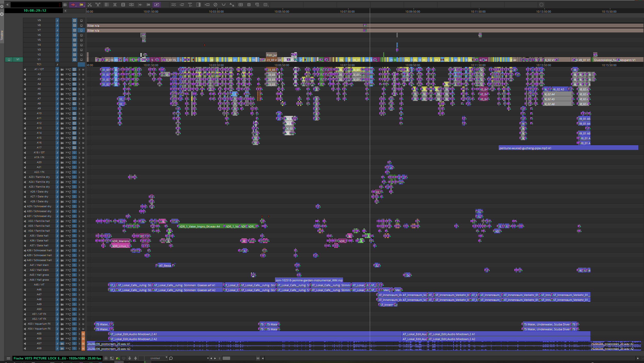
Task: Toggle sync lock on track V5
Action: [x=57, y=40]
